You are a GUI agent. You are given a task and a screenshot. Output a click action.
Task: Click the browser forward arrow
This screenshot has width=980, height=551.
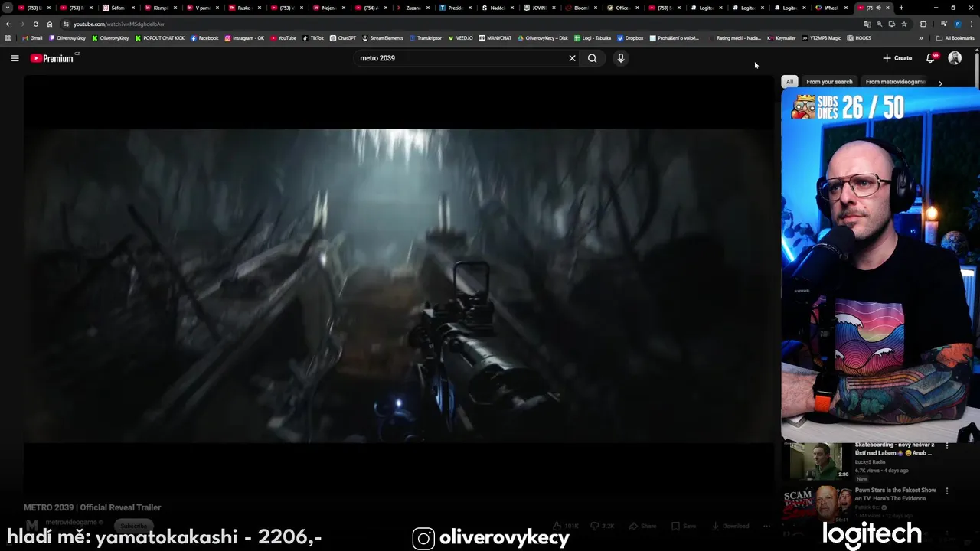(22, 24)
